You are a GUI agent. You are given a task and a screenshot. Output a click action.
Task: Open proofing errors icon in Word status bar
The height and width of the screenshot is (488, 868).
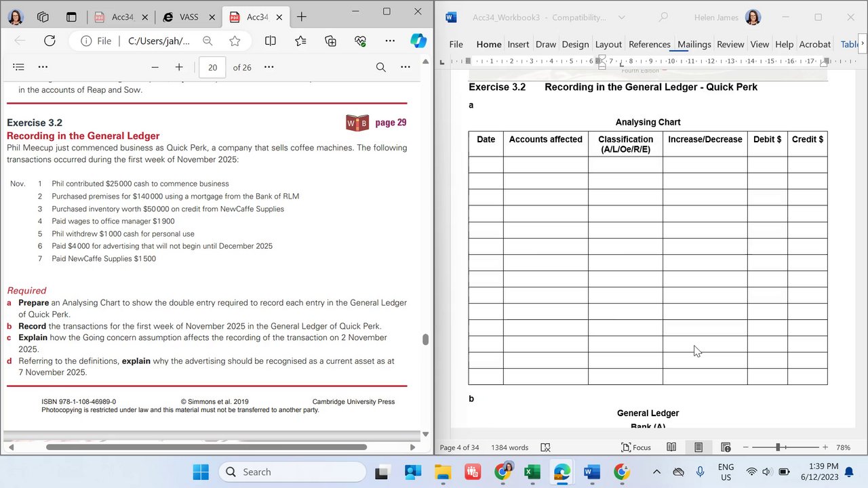click(x=545, y=447)
